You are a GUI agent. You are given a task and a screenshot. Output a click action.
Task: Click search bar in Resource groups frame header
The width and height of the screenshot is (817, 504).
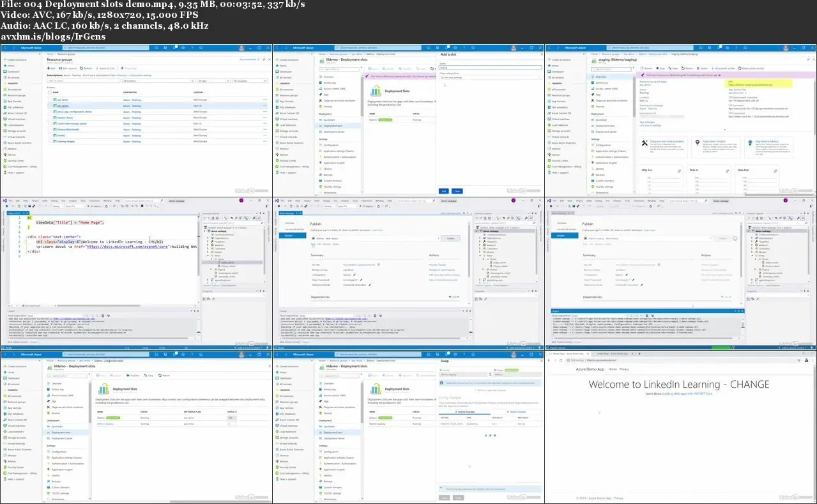[x=106, y=48]
